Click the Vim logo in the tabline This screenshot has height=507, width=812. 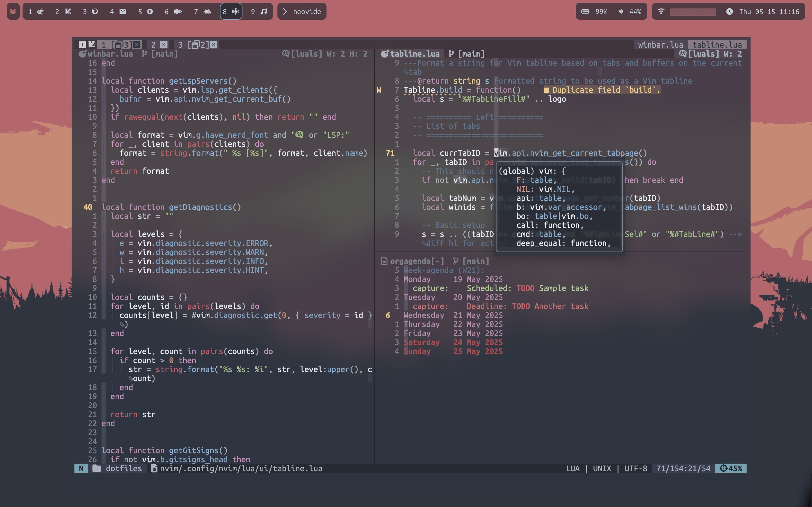pos(92,45)
